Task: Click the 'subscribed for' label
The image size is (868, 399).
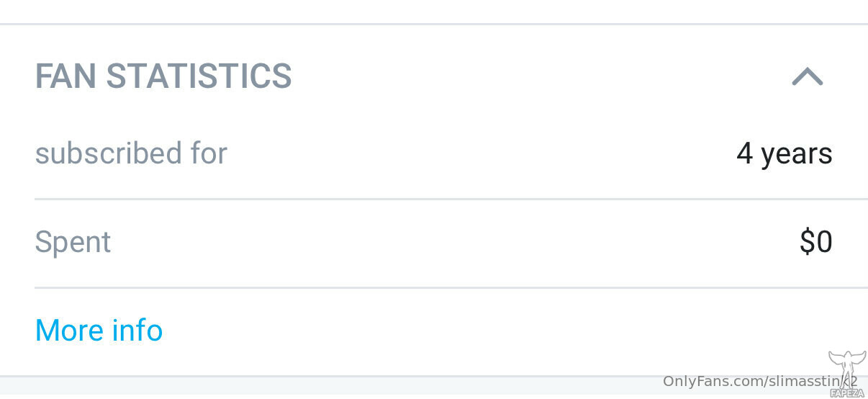Action: [x=131, y=153]
